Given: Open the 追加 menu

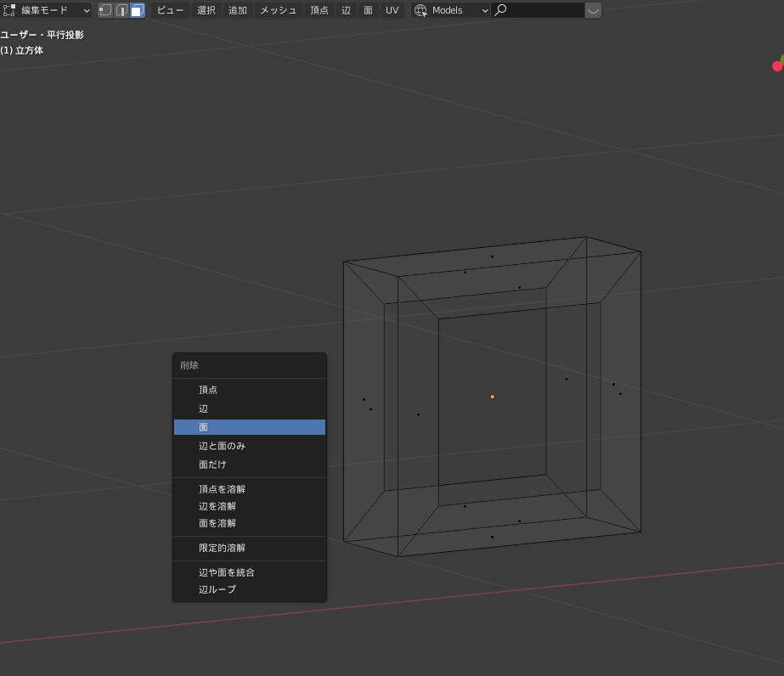Looking at the screenshot, I should pyautogui.click(x=238, y=10).
